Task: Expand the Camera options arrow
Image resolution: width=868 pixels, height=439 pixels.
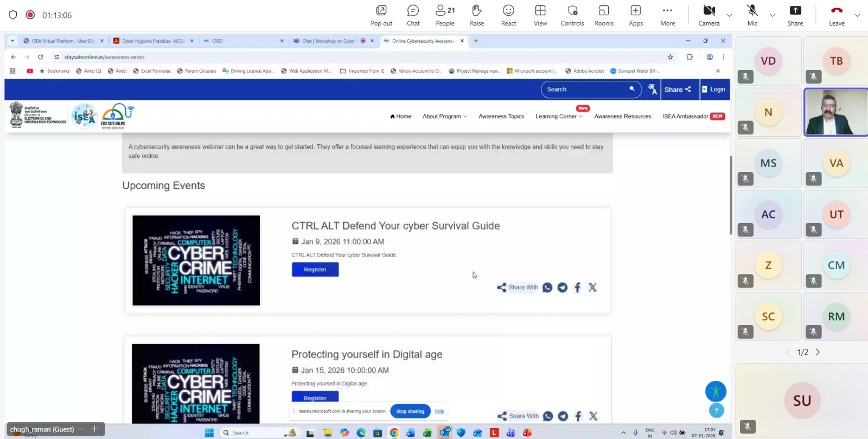Action: coord(730,15)
